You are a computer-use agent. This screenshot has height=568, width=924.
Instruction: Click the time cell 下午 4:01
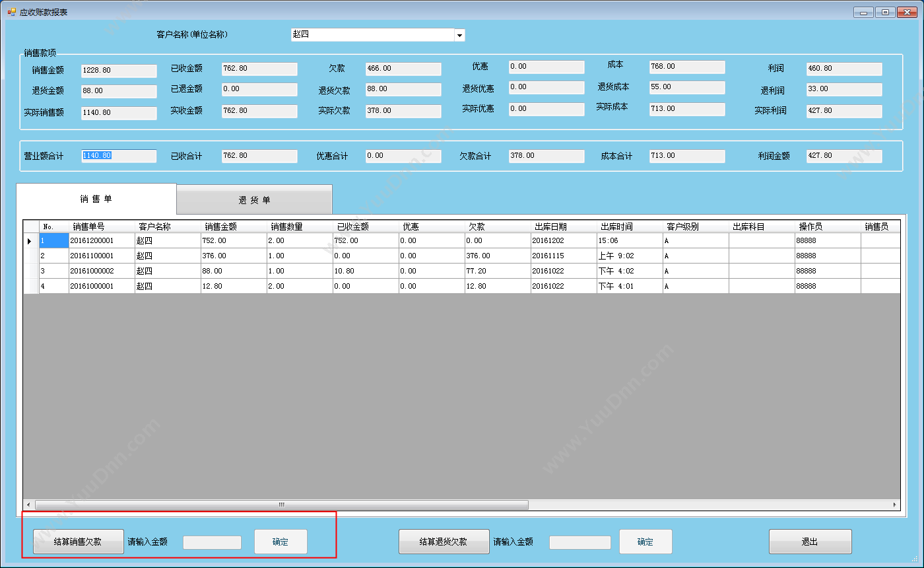coord(630,286)
